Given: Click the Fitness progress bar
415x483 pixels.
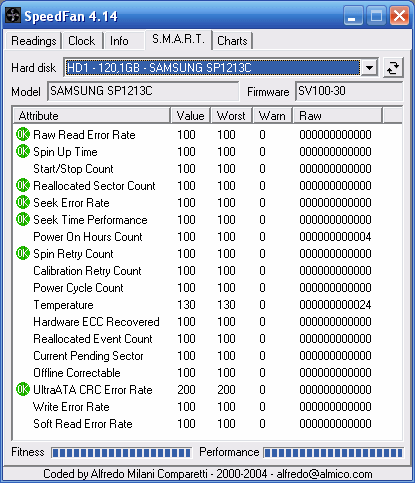Looking at the screenshot, I should tap(121, 453).
